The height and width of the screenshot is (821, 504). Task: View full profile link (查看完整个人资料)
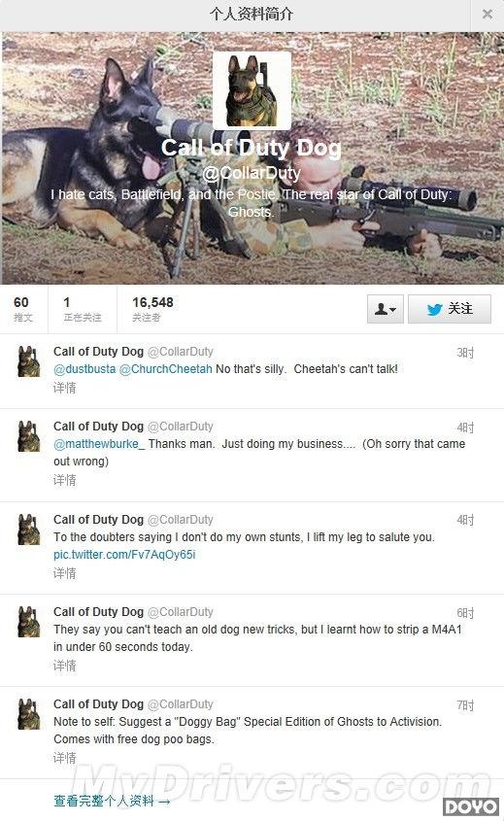point(112,801)
